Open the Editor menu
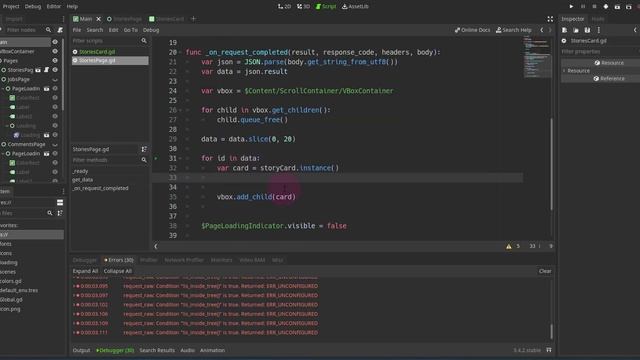Screen dimensions: 640x360 tap(53, 7)
